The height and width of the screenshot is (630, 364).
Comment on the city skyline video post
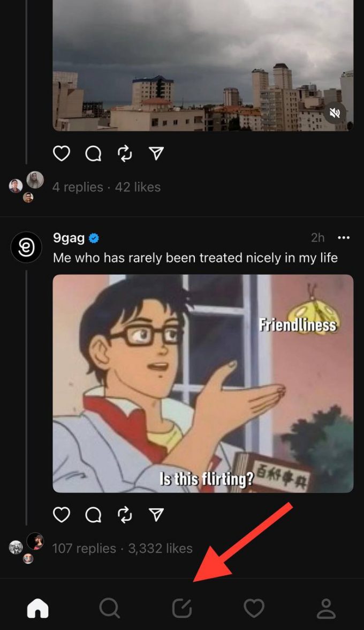coord(93,154)
